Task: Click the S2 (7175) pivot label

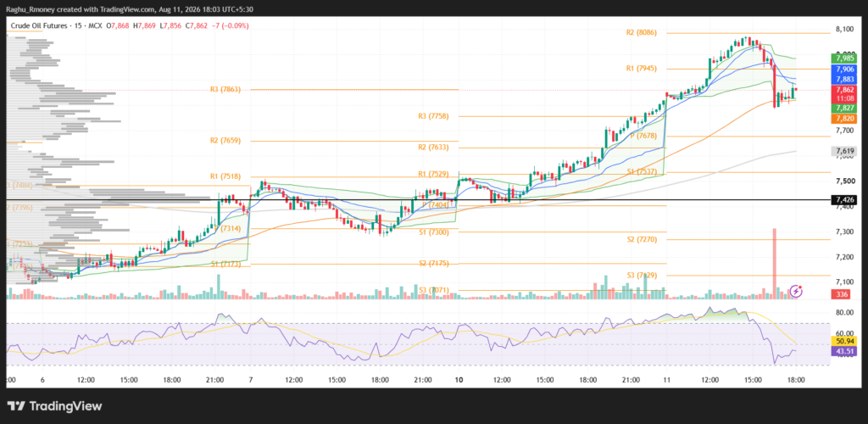Action: tap(434, 264)
